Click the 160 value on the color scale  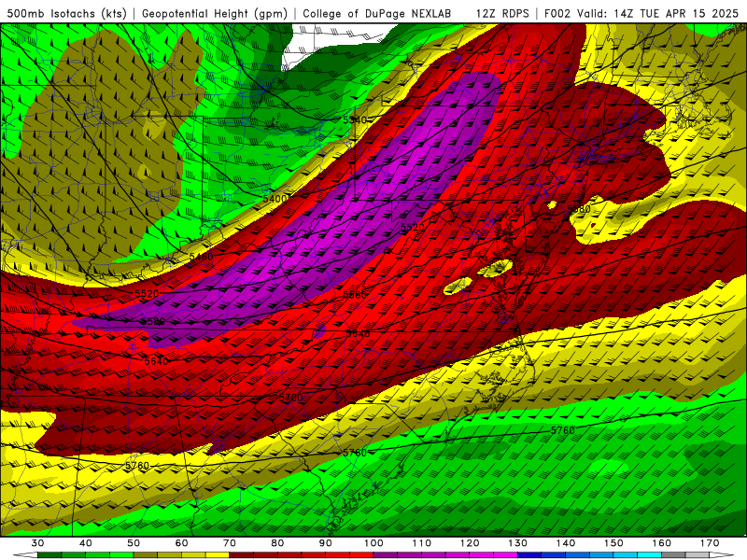(x=662, y=543)
